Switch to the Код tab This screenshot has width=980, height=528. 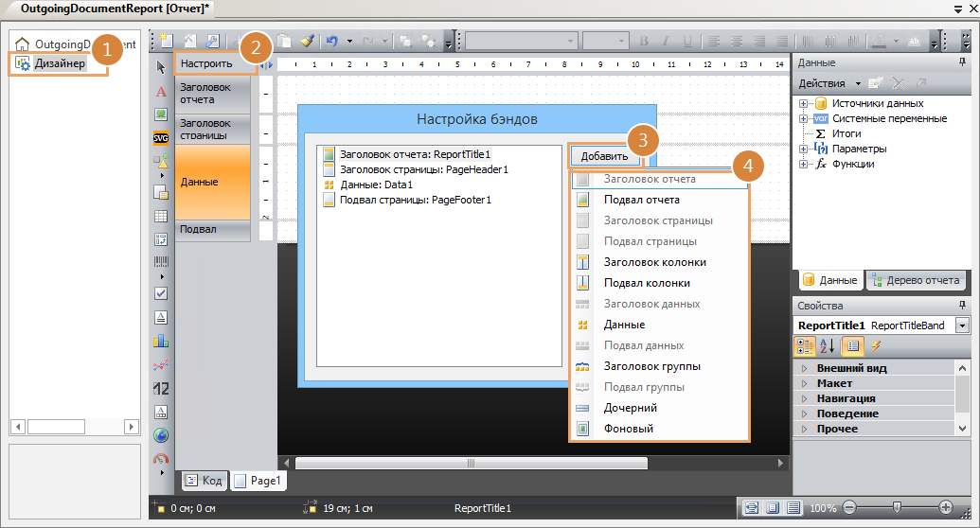(x=204, y=481)
